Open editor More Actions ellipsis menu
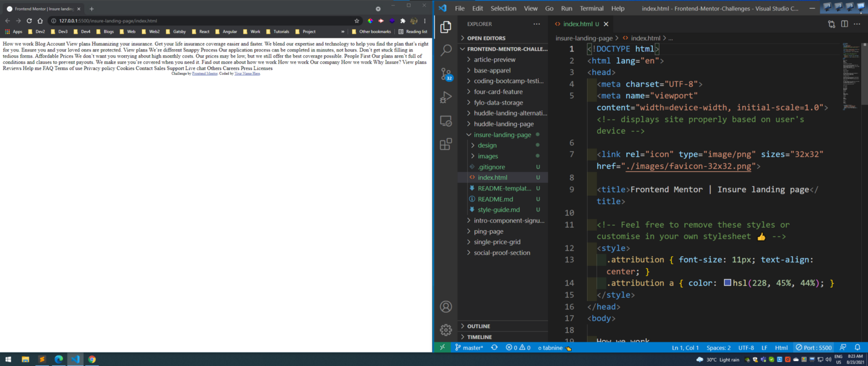Screen dimensions: 868x366 (x=857, y=24)
